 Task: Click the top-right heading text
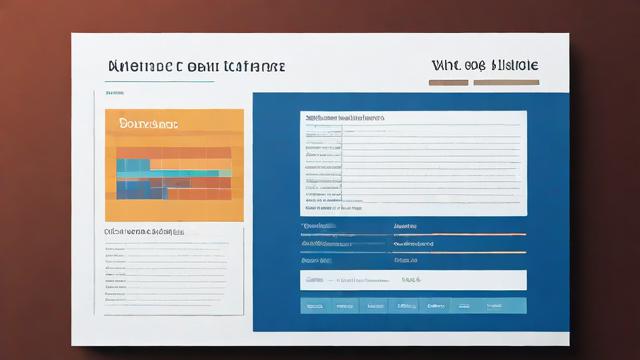pyautogui.click(x=485, y=65)
